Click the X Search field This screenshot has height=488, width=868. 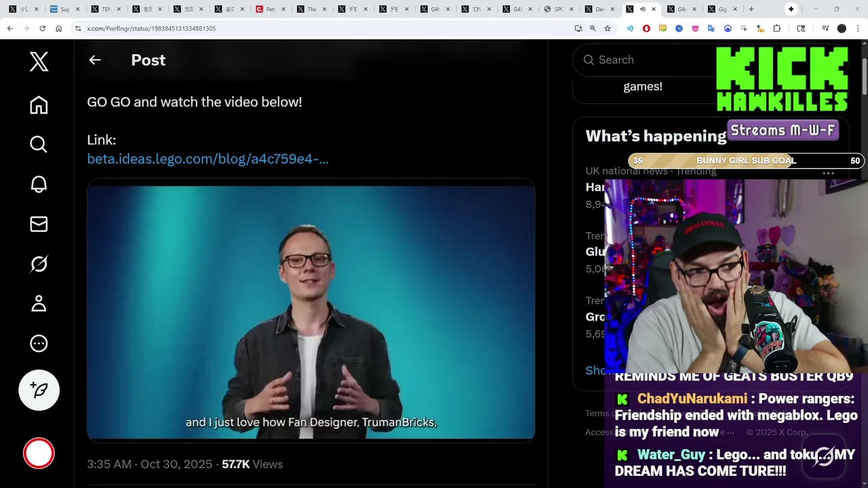click(x=644, y=60)
